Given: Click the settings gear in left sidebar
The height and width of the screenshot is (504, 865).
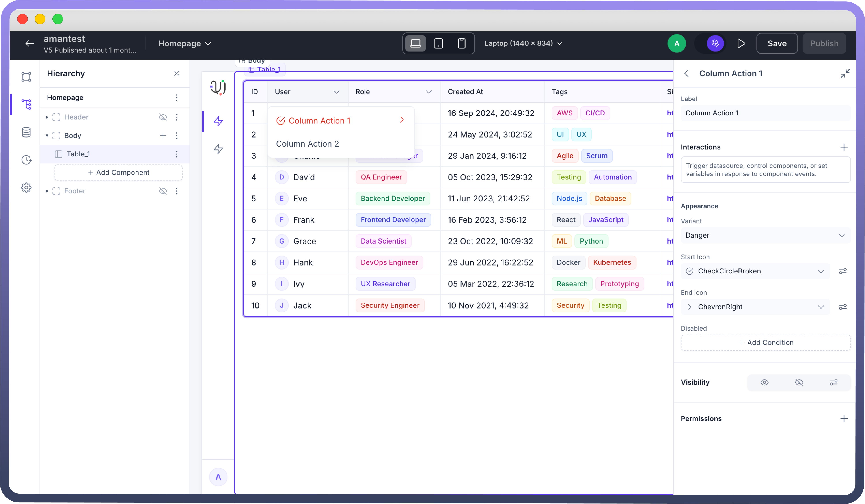Looking at the screenshot, I should (x=26, y=188).
